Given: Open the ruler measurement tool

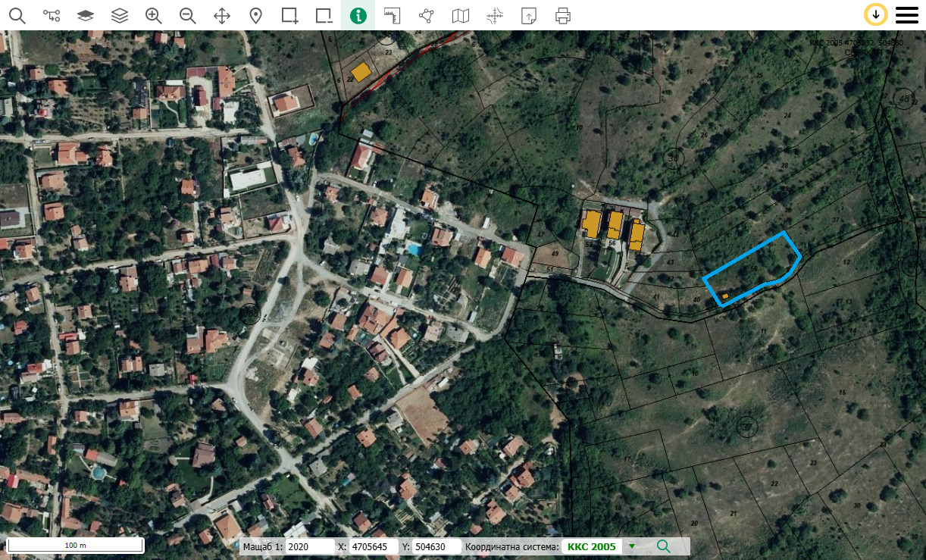Looking at the screenshot, I should [392, 15].
